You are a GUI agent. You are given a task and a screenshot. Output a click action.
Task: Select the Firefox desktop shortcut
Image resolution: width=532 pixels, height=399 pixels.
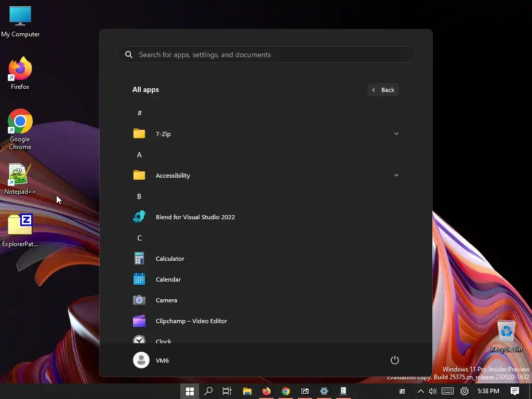[20, 73]
